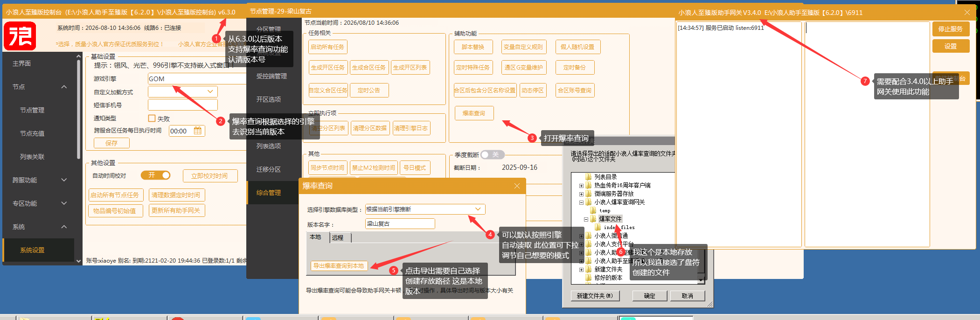This screenshot has height=320, width=980.
Task: Open 选择引擎数据库类型 dropdown
Action: 478,209
